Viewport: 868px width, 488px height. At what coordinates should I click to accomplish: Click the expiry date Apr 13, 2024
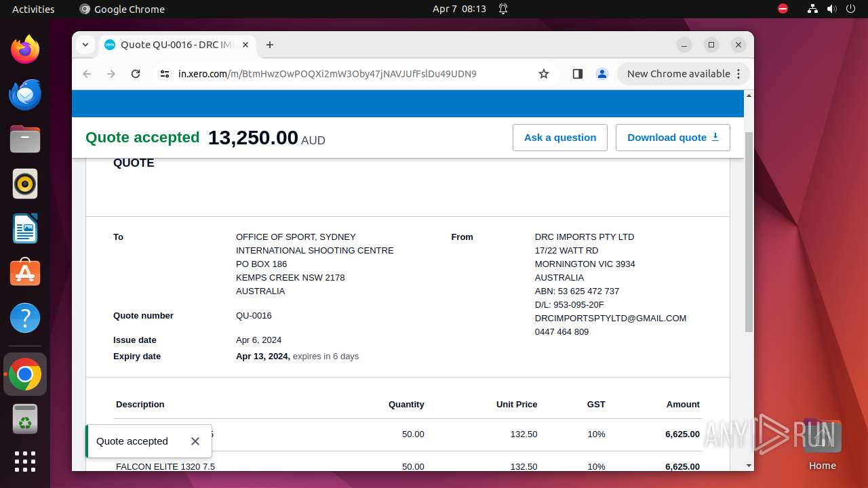pyautogui.click(x=263, y=357)
